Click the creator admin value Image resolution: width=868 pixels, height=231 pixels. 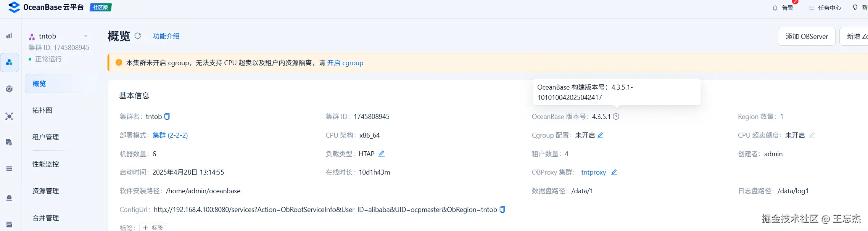click(773, 154)
